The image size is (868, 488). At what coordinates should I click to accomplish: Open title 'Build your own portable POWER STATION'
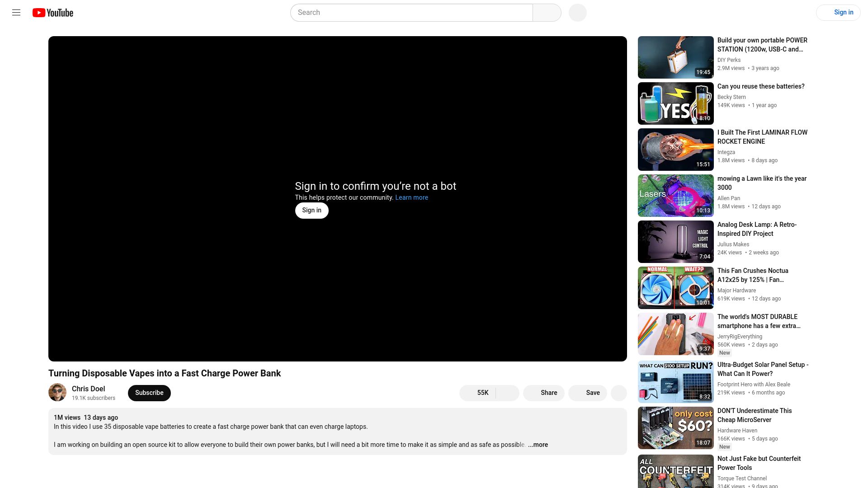point(762,45)
